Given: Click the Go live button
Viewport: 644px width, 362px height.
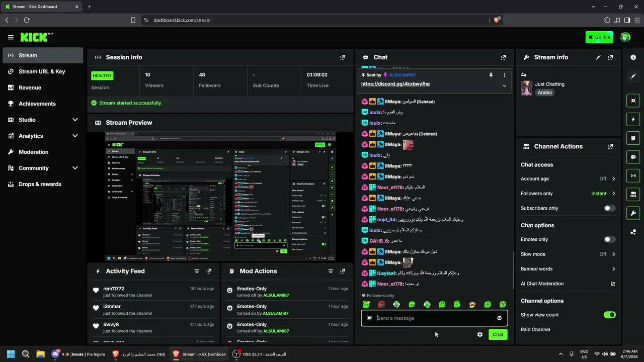Looking at the screenshot, I should coord(599,37).
